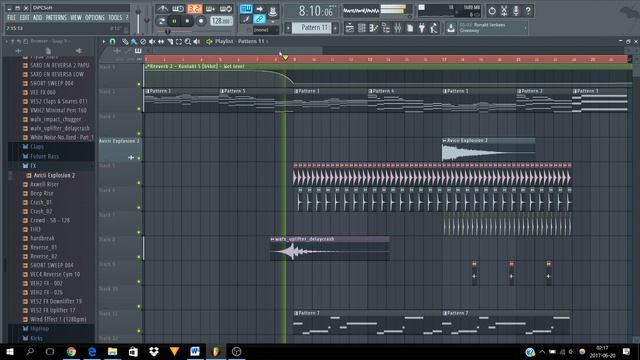Open the OPTIONS menu

[95, 18]
